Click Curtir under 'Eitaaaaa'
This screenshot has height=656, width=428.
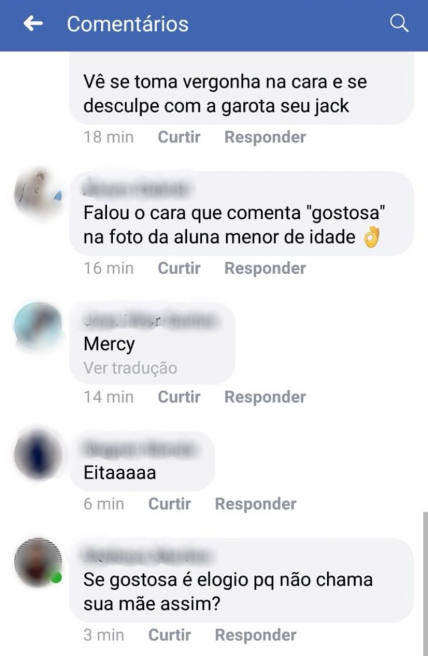[x=169, y=504]
